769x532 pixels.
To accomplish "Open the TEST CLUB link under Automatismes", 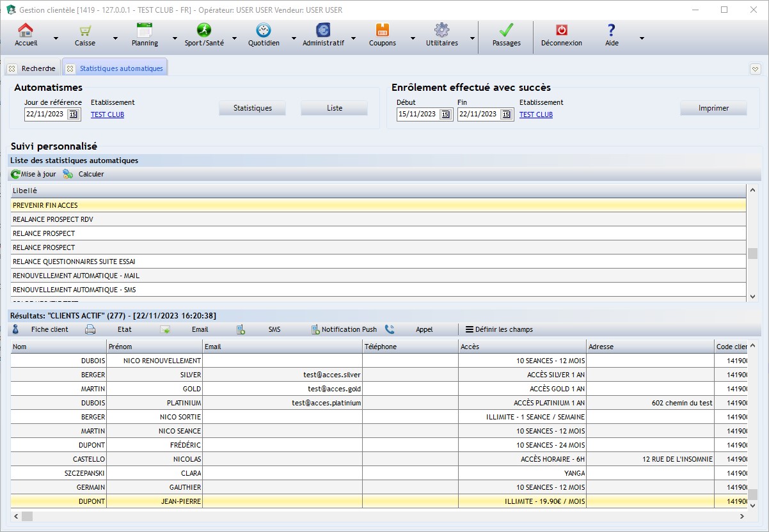I will (107, 115).
